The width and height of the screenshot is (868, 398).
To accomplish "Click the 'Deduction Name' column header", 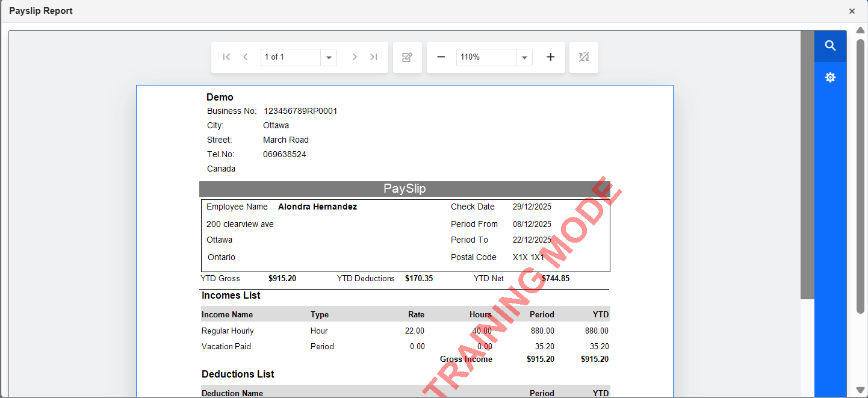I will tap(232, 393).
